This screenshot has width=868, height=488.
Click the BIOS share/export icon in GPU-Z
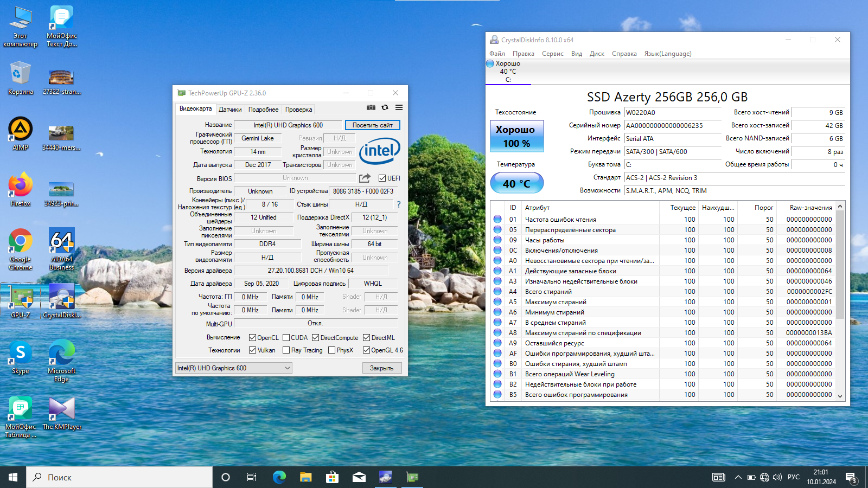pyautogui.click(x=365, y=178)
